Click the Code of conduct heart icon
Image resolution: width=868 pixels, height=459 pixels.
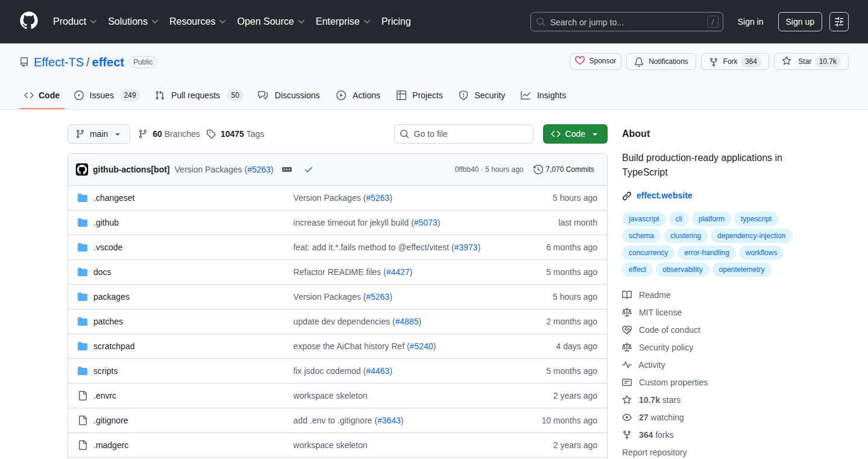pyautogui.click(x=627, y=330)
